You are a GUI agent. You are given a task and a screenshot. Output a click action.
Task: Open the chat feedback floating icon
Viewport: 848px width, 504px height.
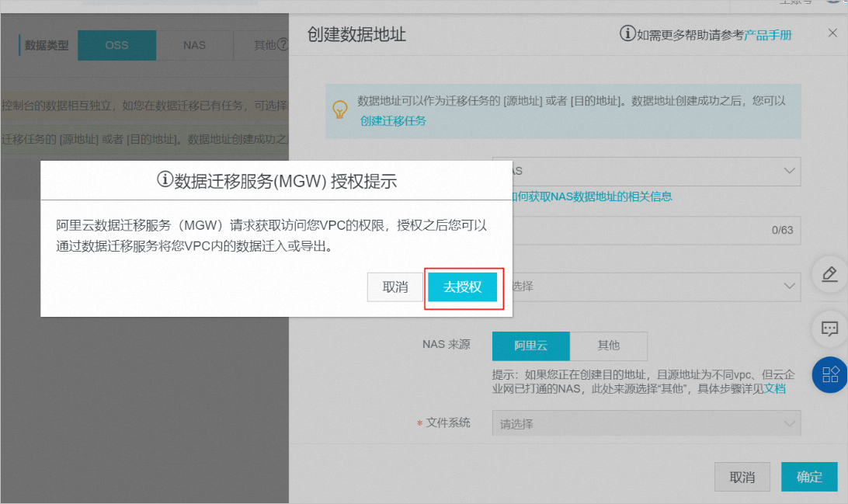tap(829, 328)
